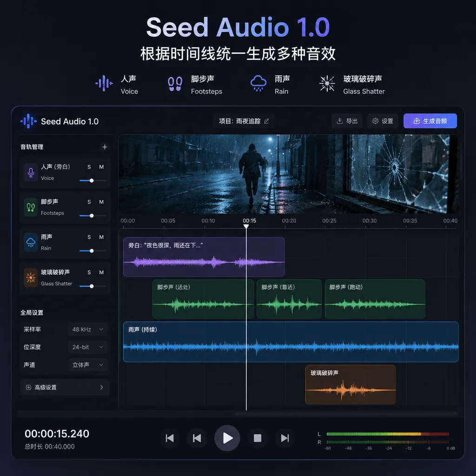476x476 pixels.
Task: Click the Footsteps icon in the header banner
Action: (x=175, y=84)
